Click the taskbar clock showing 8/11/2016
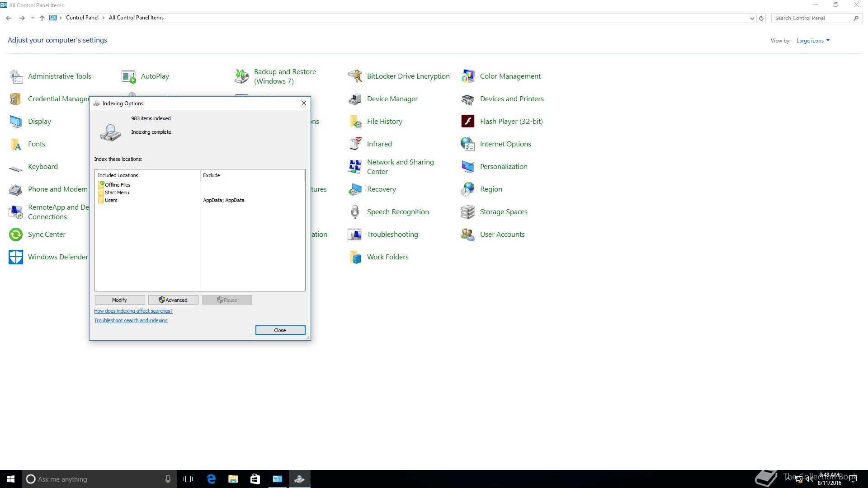Viewport: 868px width, 488px height. tap(829, 479)
